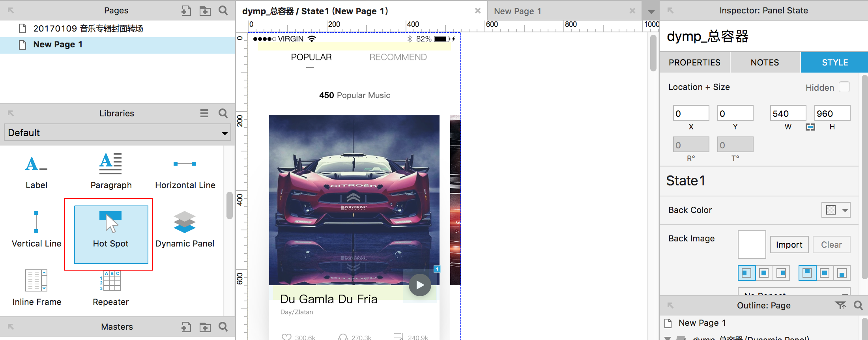Open the No Repeat dropdown
Viewport: 868px width, 340px height.
point(794,292)
